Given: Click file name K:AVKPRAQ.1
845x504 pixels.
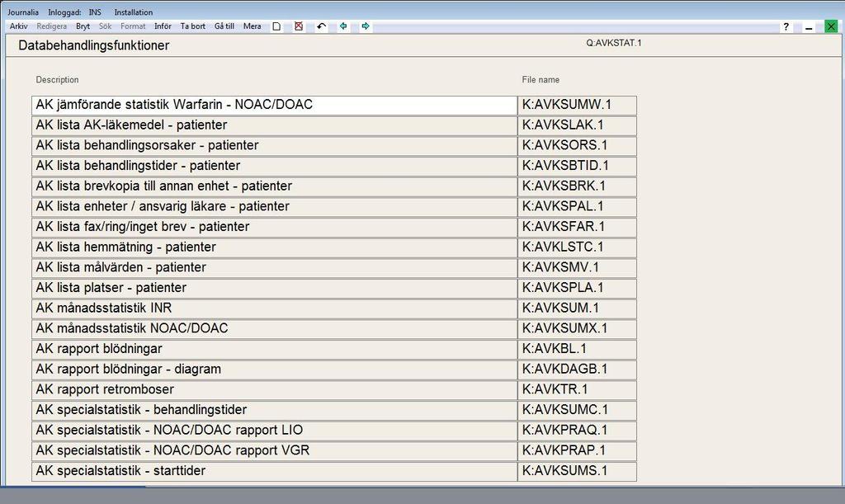Looking at the screenshot, I should 577,431.
